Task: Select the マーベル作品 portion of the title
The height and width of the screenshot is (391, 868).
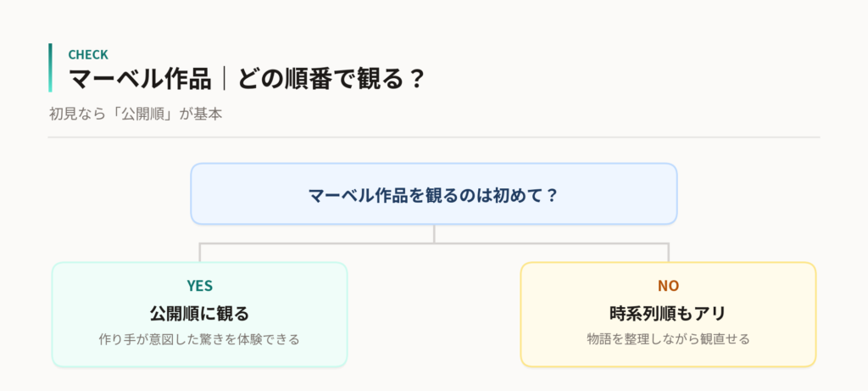Action: click(140, 79)
